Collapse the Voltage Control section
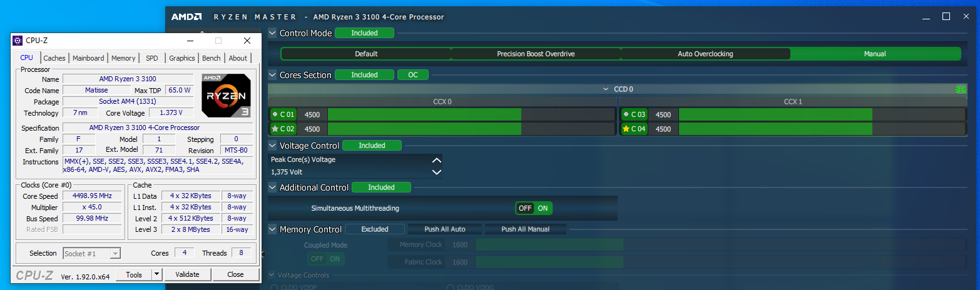980x290 pixels. (x=272, y=146)
